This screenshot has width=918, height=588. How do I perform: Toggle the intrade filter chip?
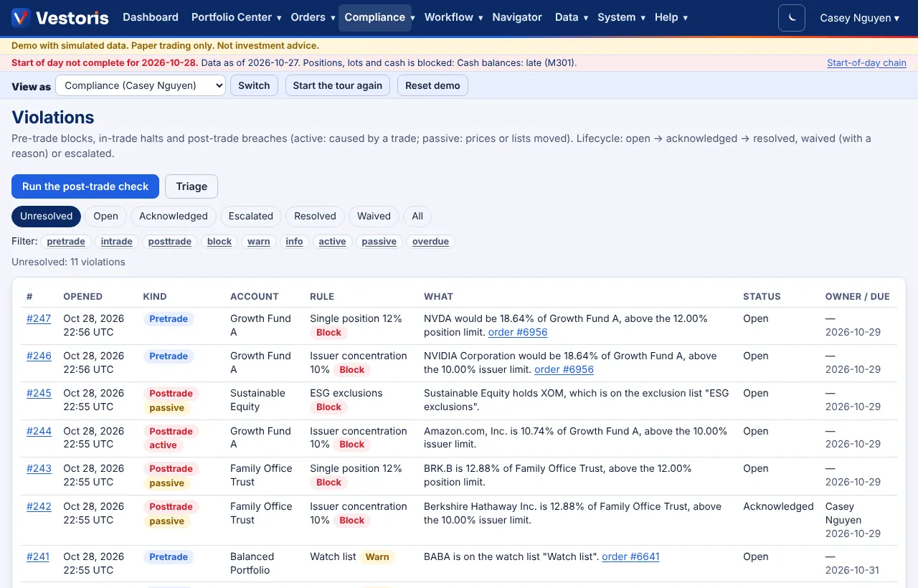[x=117, y=242]
